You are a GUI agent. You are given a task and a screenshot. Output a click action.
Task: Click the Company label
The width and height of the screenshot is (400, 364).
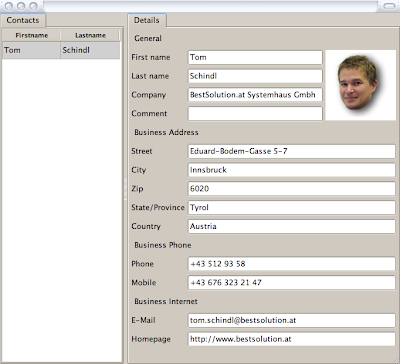(148, 95)
